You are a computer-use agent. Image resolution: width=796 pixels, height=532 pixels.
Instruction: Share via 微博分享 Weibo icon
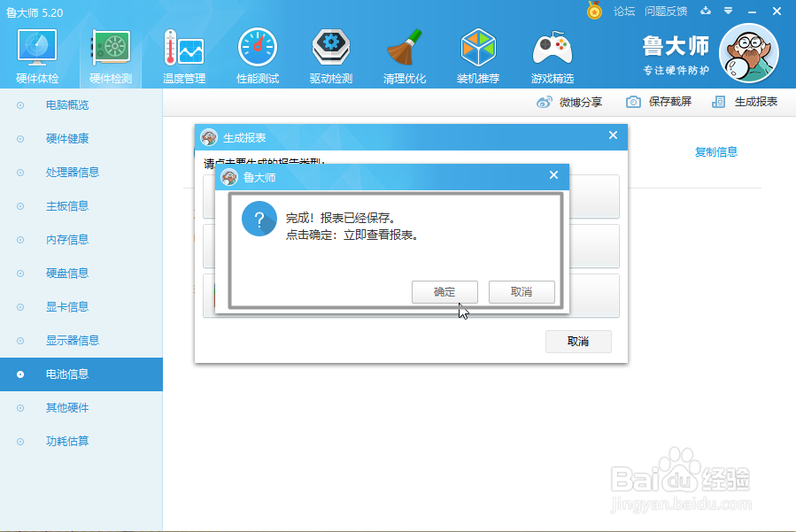click(545, 102)
